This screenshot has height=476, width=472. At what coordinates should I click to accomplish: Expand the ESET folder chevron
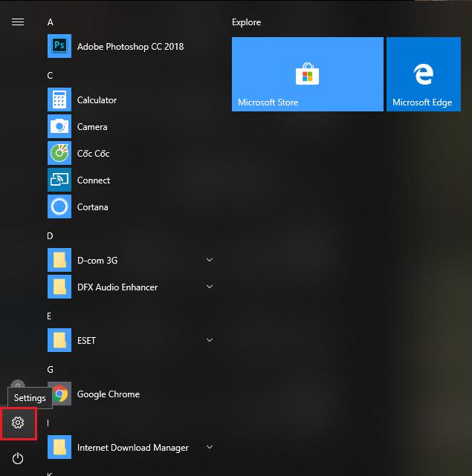point(210,340)
